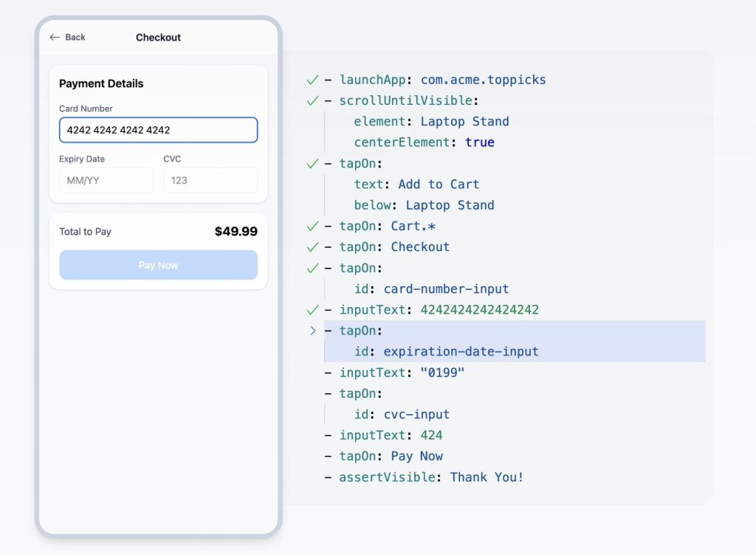Click the assertVisible Thank You! step
Image resolution: width=756 pixels, height=555 pixels.
(431, 477)
